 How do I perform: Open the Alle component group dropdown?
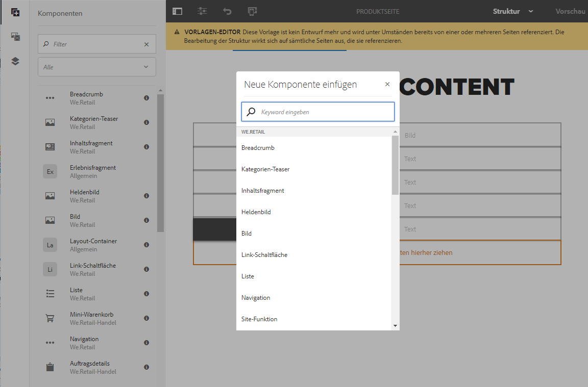[97, 67]
